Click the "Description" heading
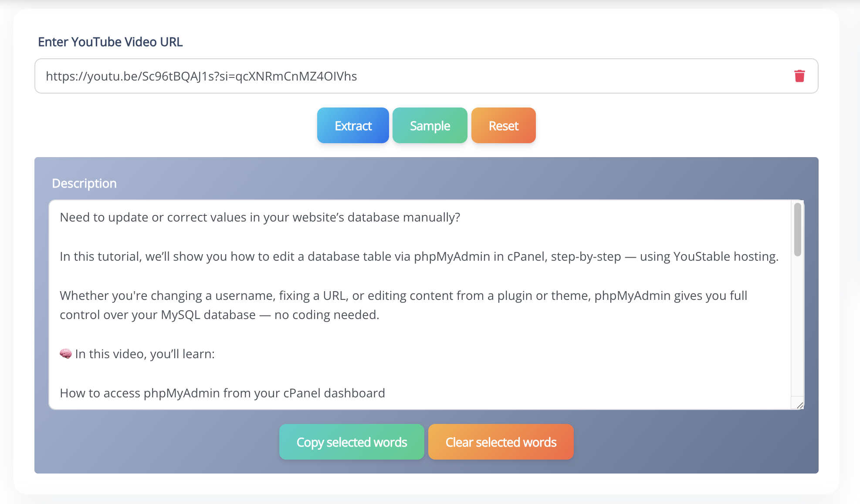 [84, 183]
